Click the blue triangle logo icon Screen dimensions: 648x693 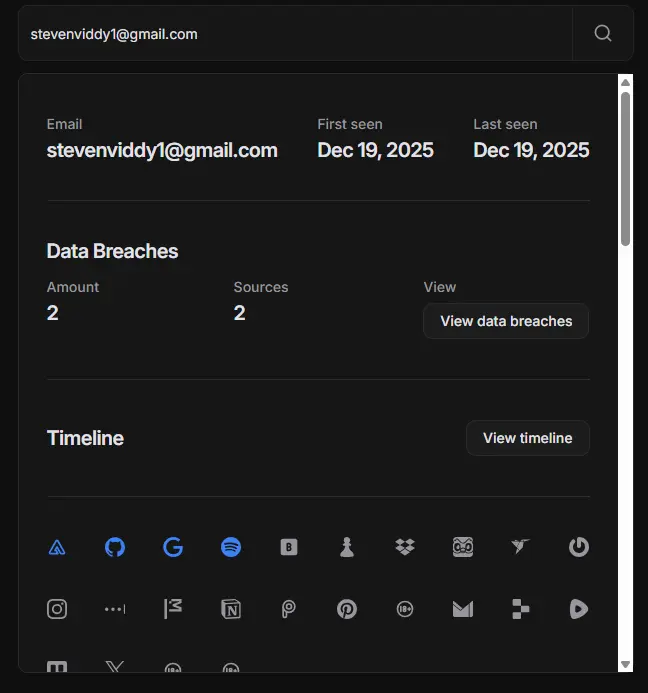pos(57,548)
